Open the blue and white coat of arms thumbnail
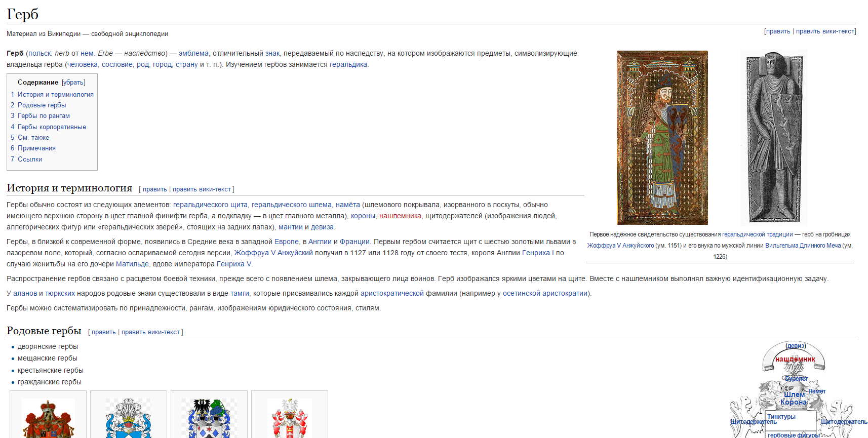This screenshot has width=868, height=438. click(129, 418)
